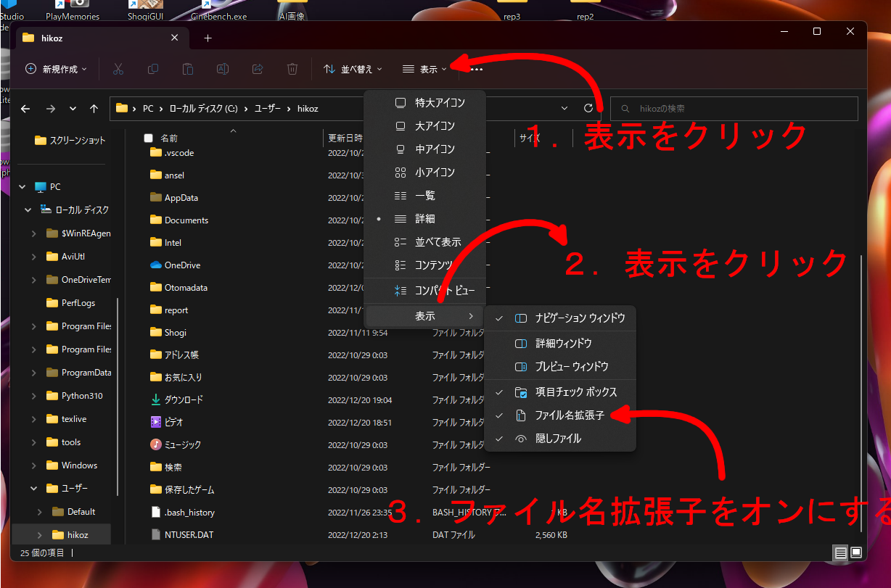Collapse the ローカル ディスク tree node
891x588 pixels.
(28, 210)
